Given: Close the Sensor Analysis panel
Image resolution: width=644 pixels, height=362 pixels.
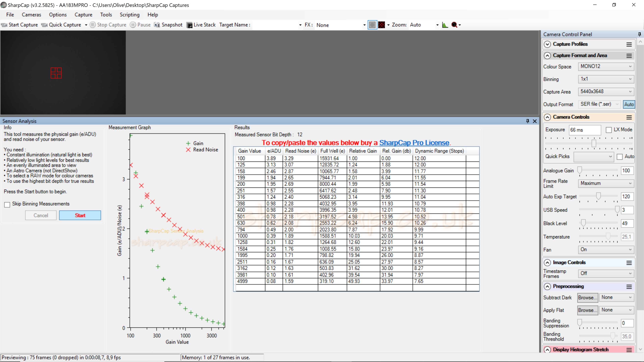Looking at the screenshot, I should click(535, 121).
